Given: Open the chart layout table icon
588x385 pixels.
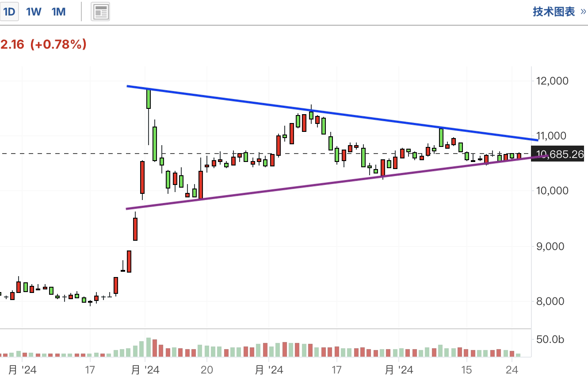Looking at the screenshot, I should tap(100, 12).
